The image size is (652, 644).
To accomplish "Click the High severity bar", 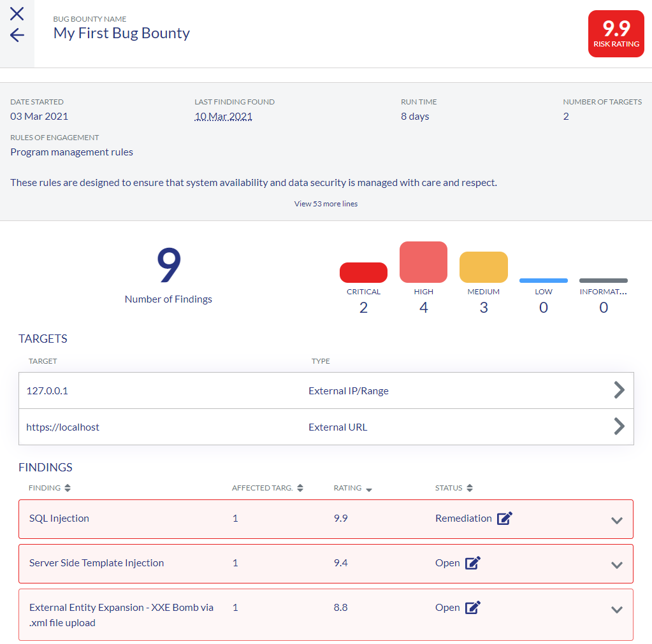I will pyautogui.click(x=423, y=262).
